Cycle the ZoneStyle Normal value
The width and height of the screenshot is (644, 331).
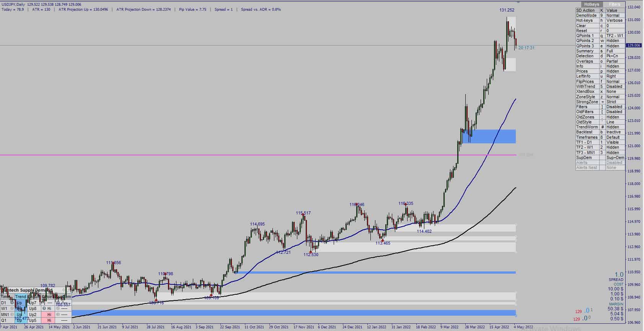pos(615,97)
